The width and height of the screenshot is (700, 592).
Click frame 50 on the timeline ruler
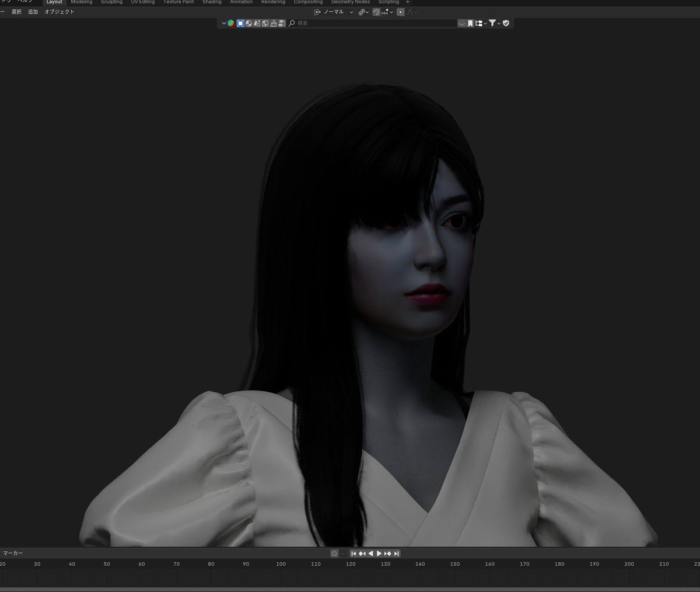pos(107,564)
